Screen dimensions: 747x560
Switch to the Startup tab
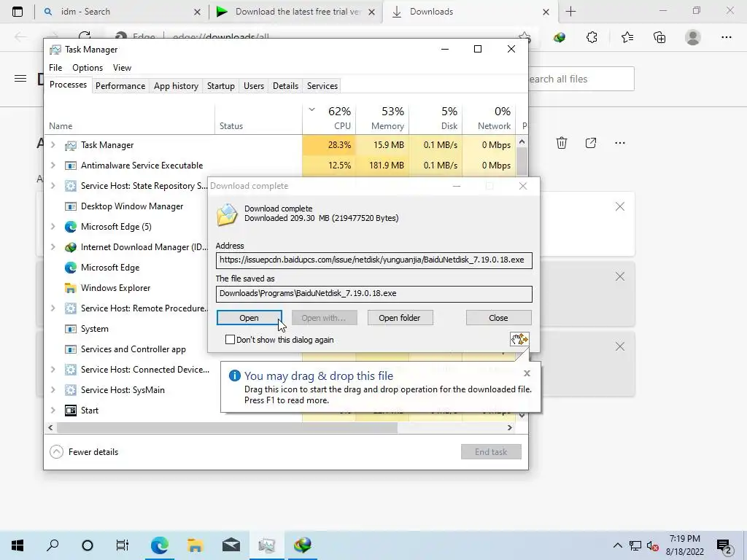click(220, 86)
